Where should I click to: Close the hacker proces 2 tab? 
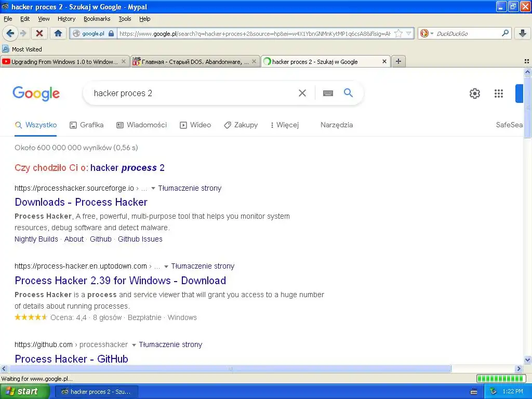[384, 61]
